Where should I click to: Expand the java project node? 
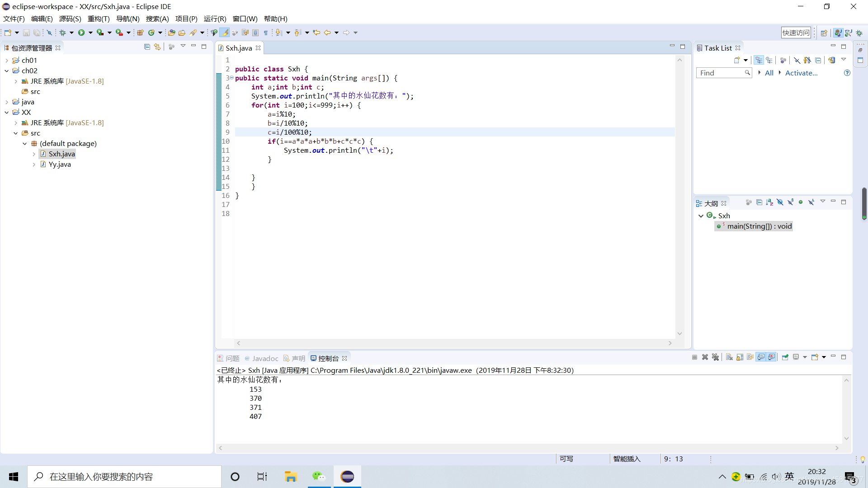[x=7, y=102]
